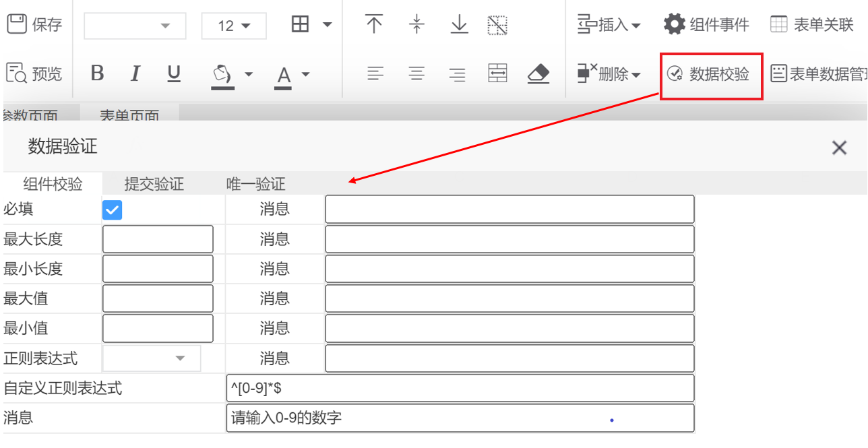Click the 必填 message input field
The width and height of the screenshot is (868, 448).
pyautogui.click(x=509, y=210)
